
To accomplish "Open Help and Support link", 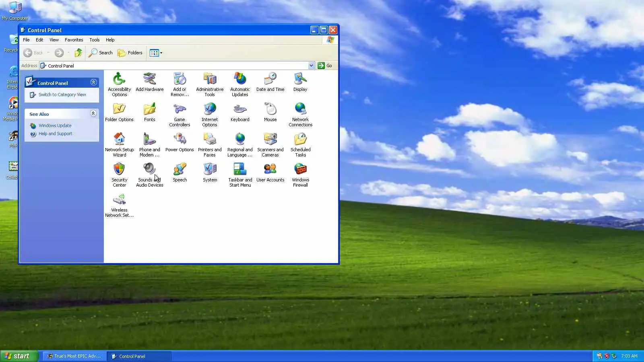I will 56,134.
